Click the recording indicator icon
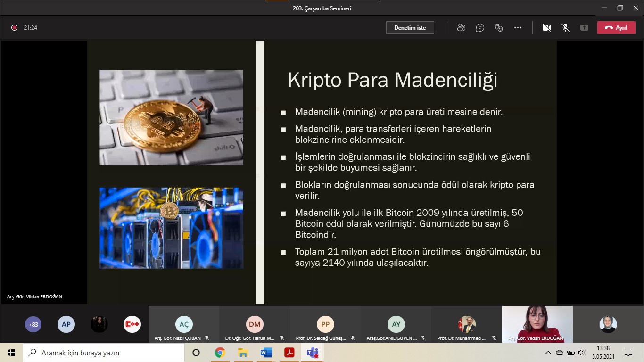 [x=14, y=28]
